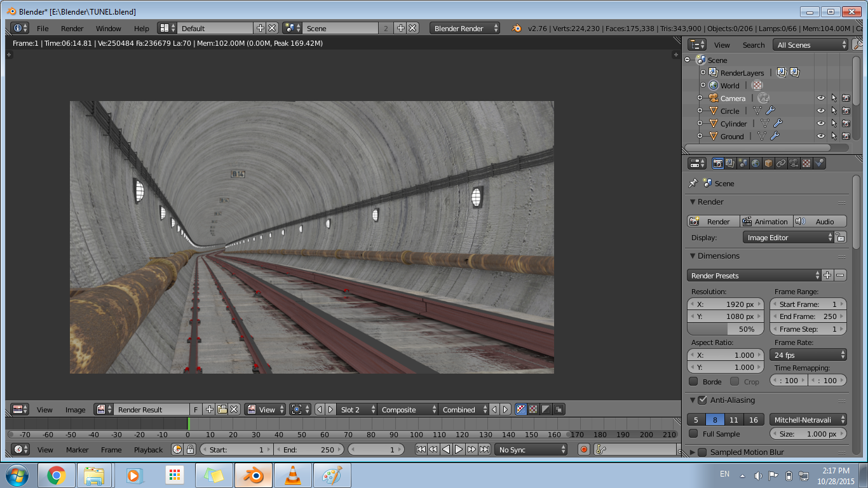This screenshot has width=868, height=488.
Task: Click the wrench modifier icon on Circle row
Action: click(770, 111)
